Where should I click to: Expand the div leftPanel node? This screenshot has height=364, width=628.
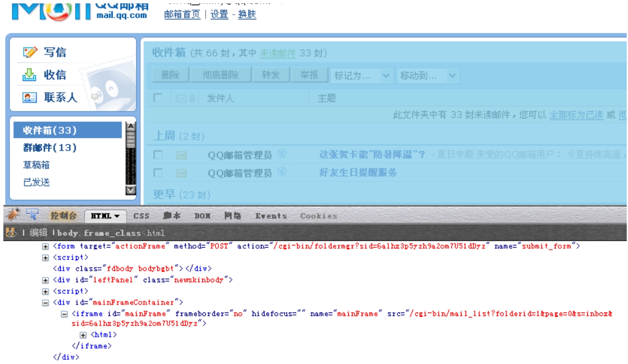45,280
